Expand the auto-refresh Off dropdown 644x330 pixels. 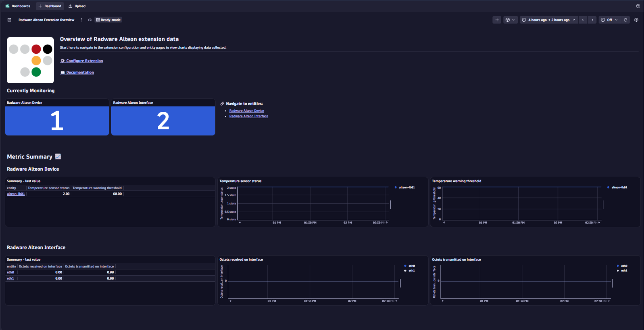609,20
